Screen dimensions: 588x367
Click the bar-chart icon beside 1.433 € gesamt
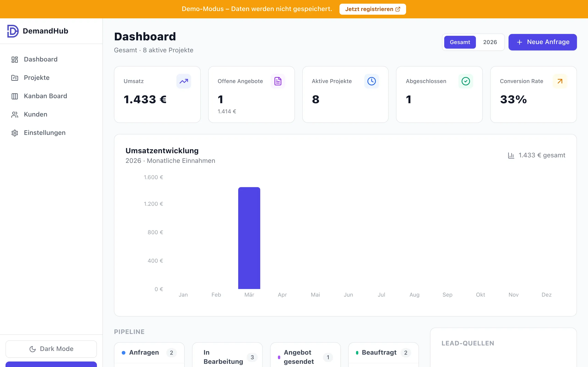click(511, 155)
